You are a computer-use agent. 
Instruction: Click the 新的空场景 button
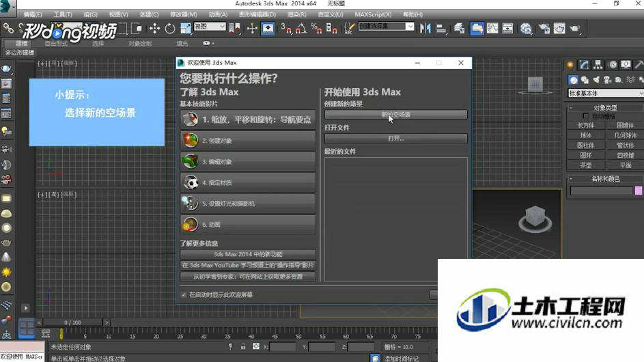[x=396, y=115]
